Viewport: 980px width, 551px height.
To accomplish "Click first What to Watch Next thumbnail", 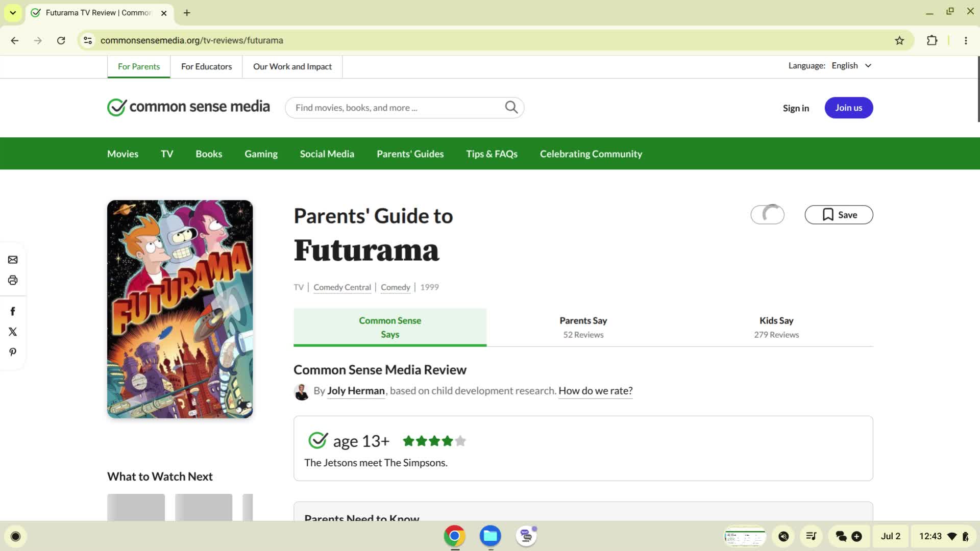I will (136, 507).
